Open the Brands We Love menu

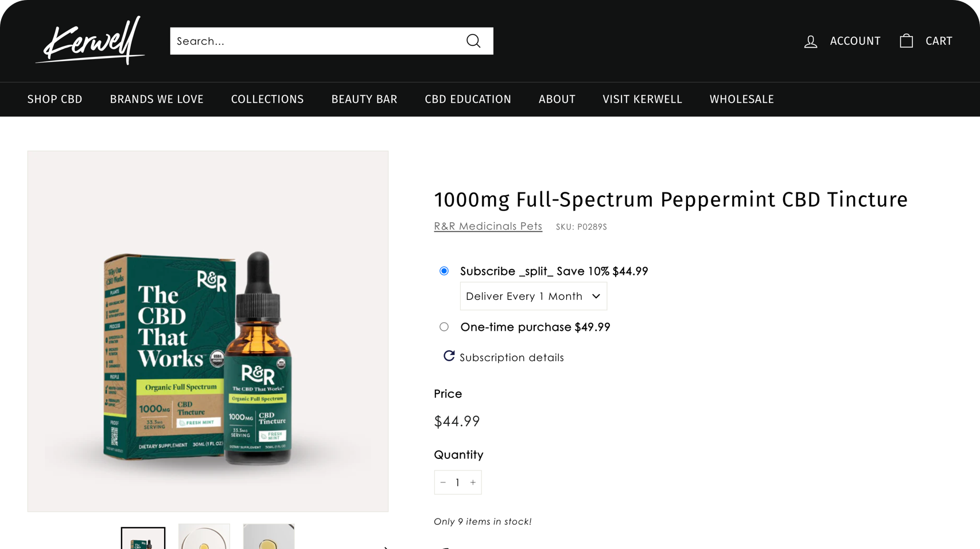pos(157,99)
